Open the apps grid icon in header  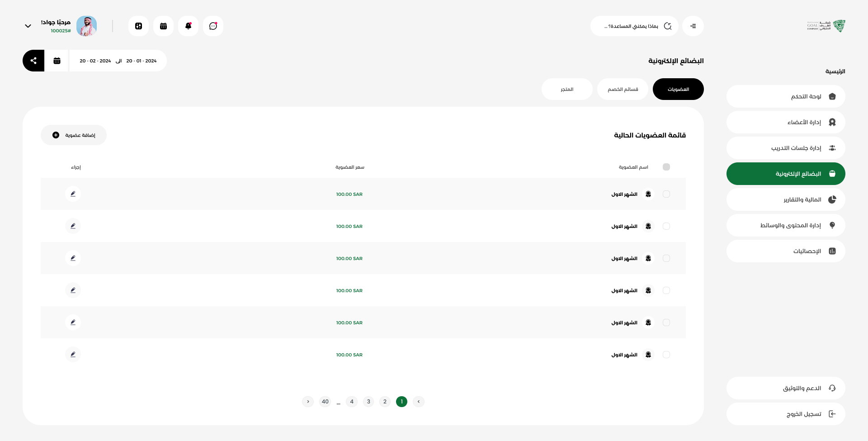pos(138,26)
